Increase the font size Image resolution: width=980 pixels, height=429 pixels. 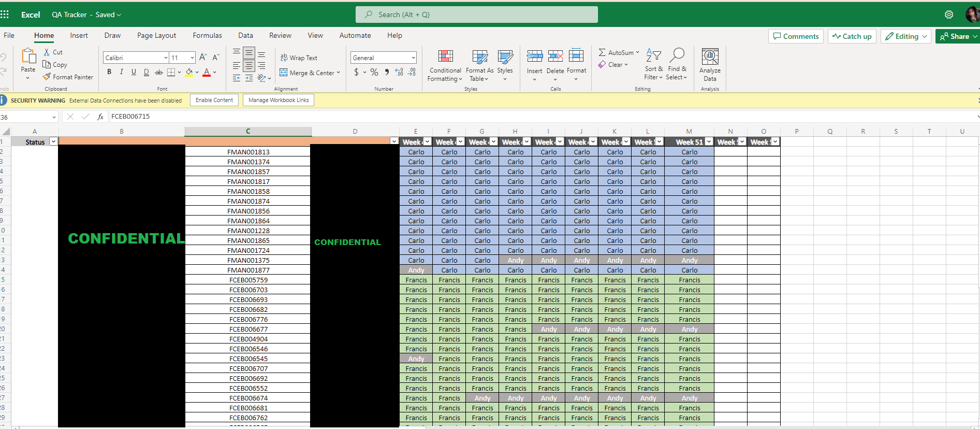(x=203, y=58)
